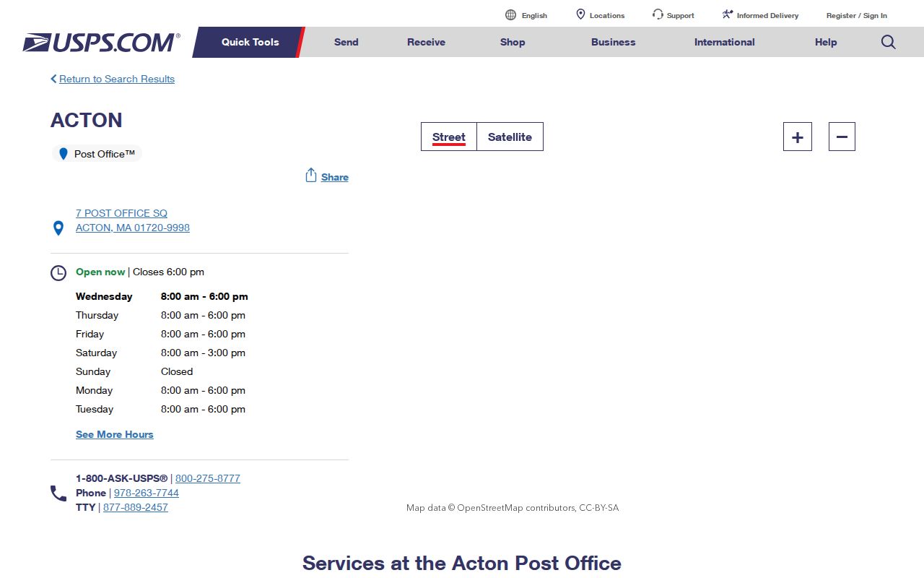Screen dimensions: 924x578
Task: Click the Informed Delivery text link
Action: [x=767, y=15]
